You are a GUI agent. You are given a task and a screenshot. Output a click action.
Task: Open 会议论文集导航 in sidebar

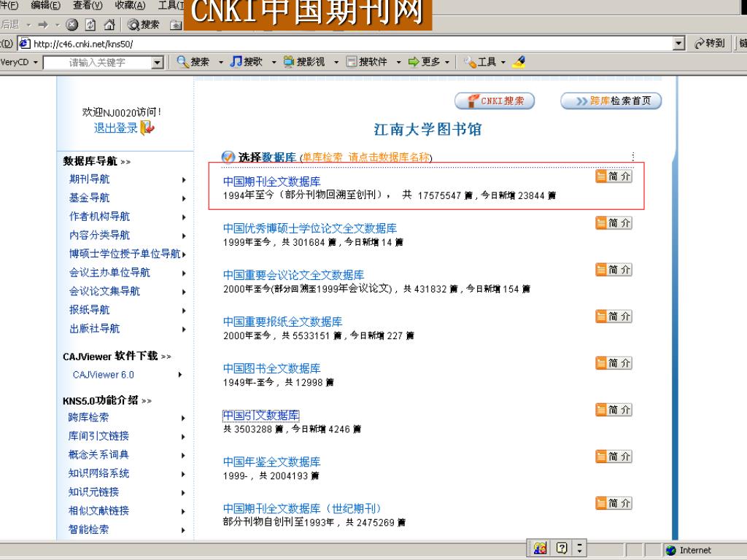pos(104,291)
